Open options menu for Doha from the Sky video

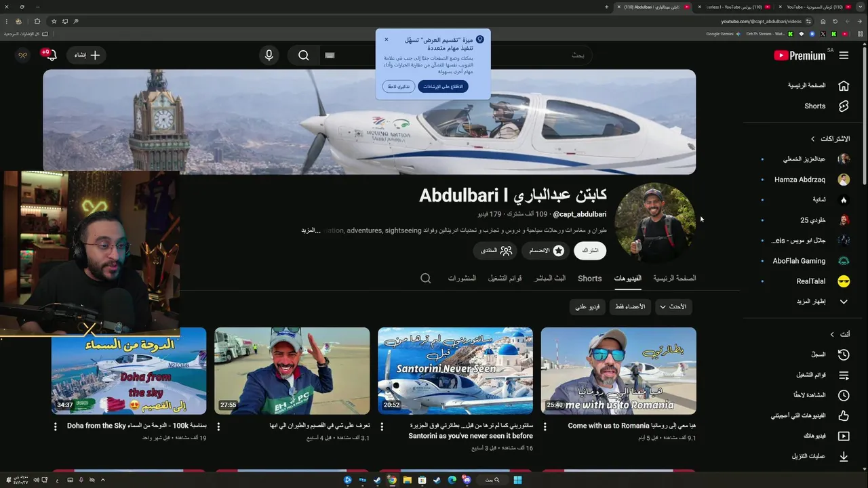pyautogui.click(x=56, y=427)
